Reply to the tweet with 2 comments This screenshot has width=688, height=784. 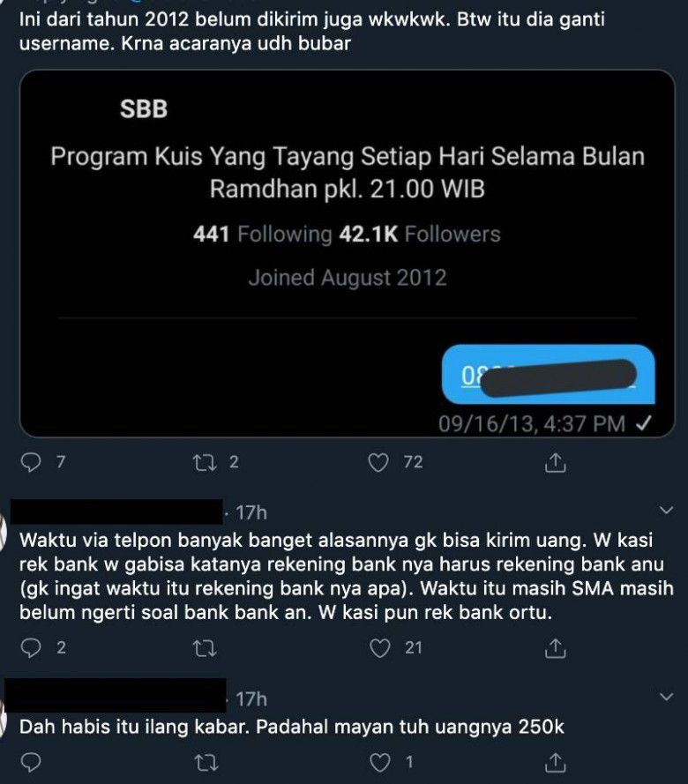pyautogui.click(x=31, y=648)
